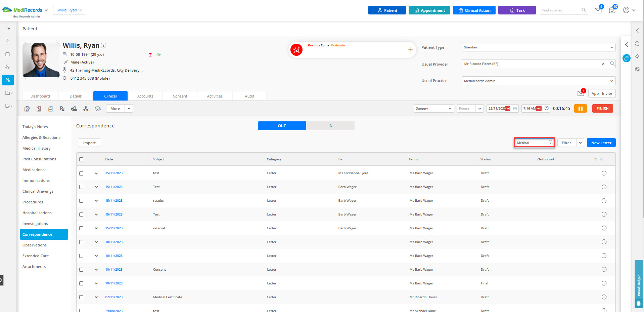Click the magnifier in correspondence search box
This screenshot has height=312, width=644.
pyautogui.click(x=551, y=143)
